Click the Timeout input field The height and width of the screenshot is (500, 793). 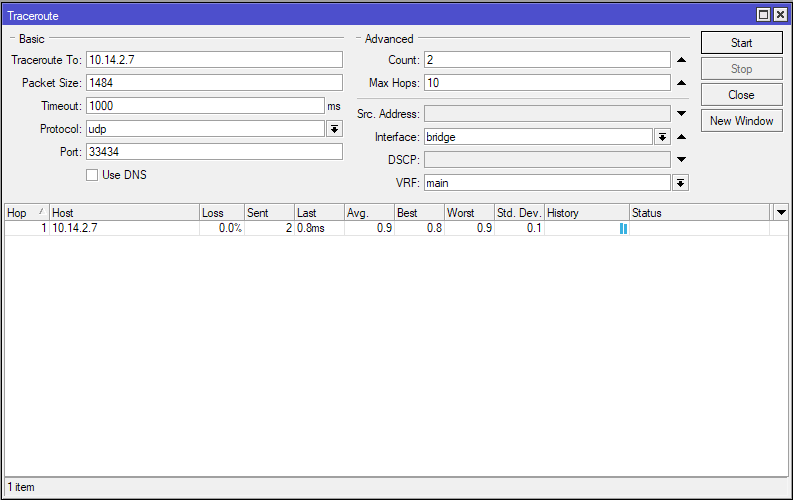coord(205,106)
